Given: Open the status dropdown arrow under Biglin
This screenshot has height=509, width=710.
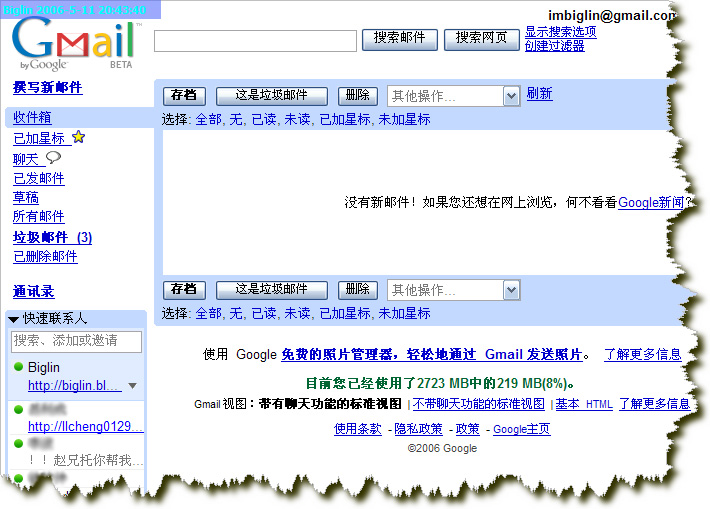Looking at the screenshot, I should pyautogui.click(x=133, y=386).
